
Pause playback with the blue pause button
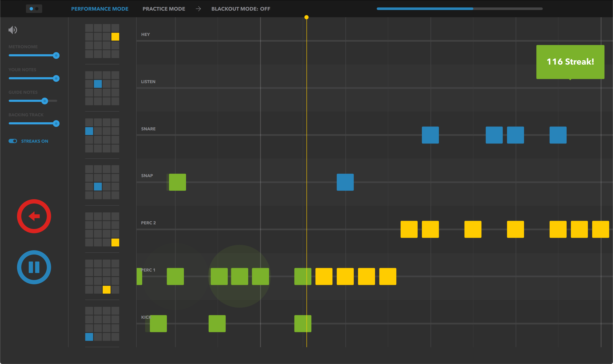[x=34, y=267]
